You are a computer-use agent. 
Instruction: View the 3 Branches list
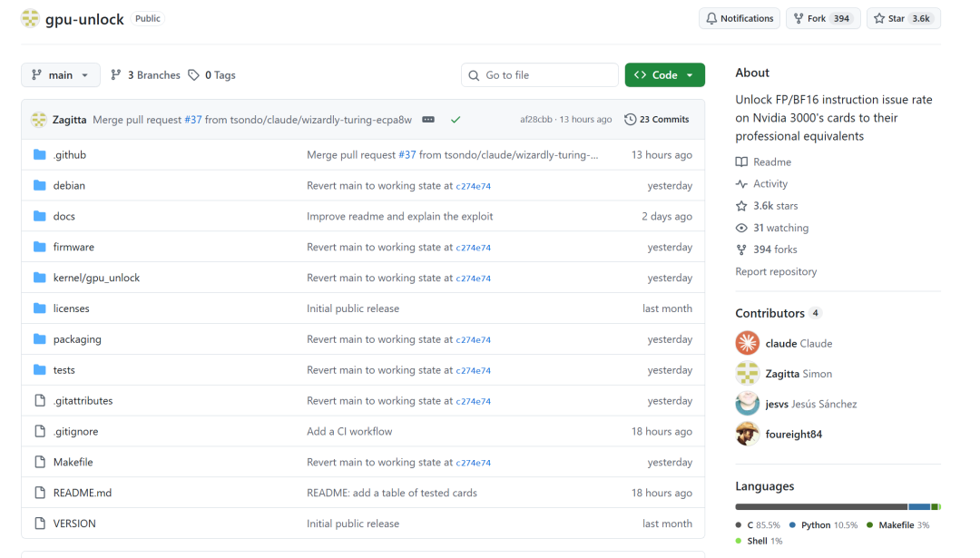[145, 75]
